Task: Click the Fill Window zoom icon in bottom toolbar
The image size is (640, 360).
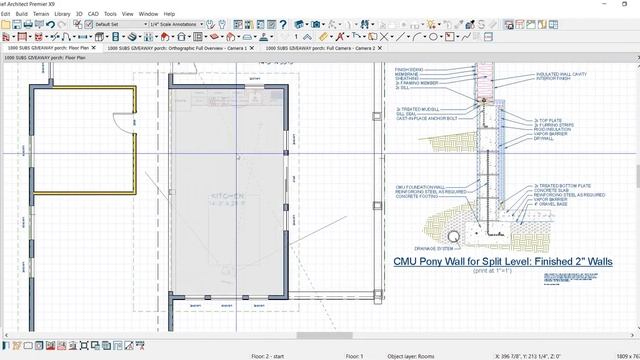Action: pyautogui.click(x=84, y=346)
